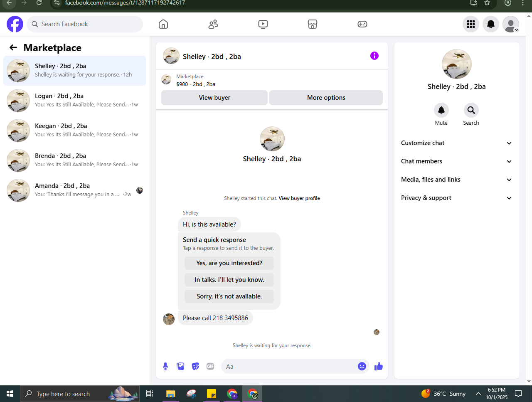Click the Windows taskbar search box
532x402 pixels.
click(x=81, y=394)
